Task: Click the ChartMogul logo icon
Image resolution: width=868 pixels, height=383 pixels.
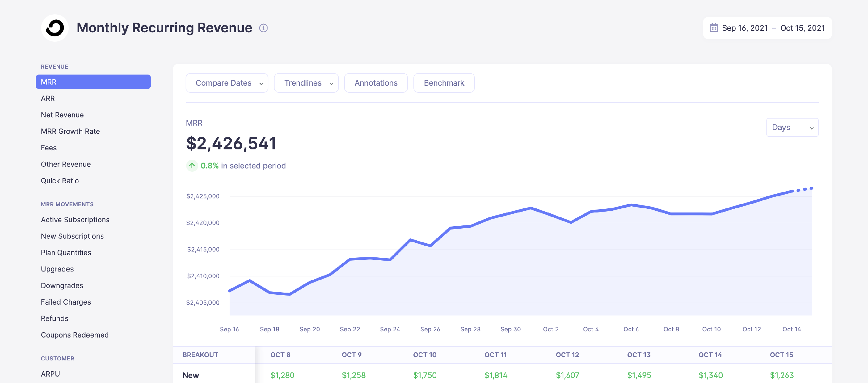Action: point(55,28)
